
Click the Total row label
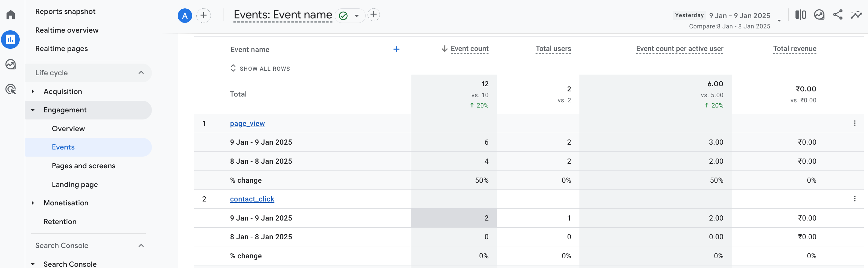point(238,94)
